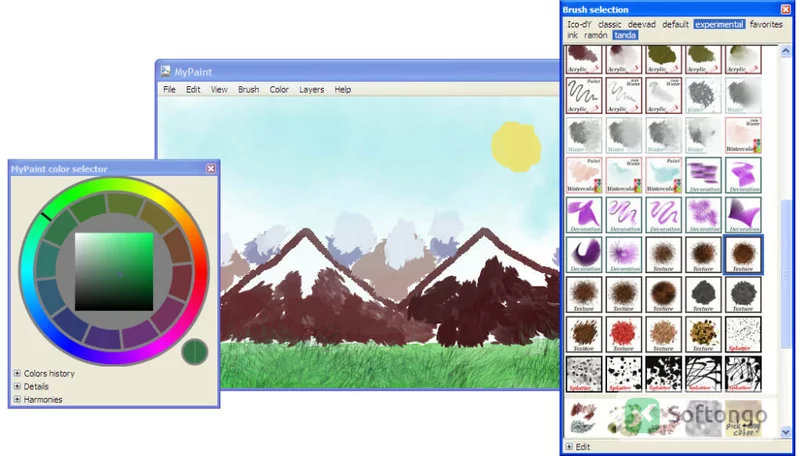Pick the yellow and black blob Texture brush
This screenshot has width=800, height=456.
(703, 334)
